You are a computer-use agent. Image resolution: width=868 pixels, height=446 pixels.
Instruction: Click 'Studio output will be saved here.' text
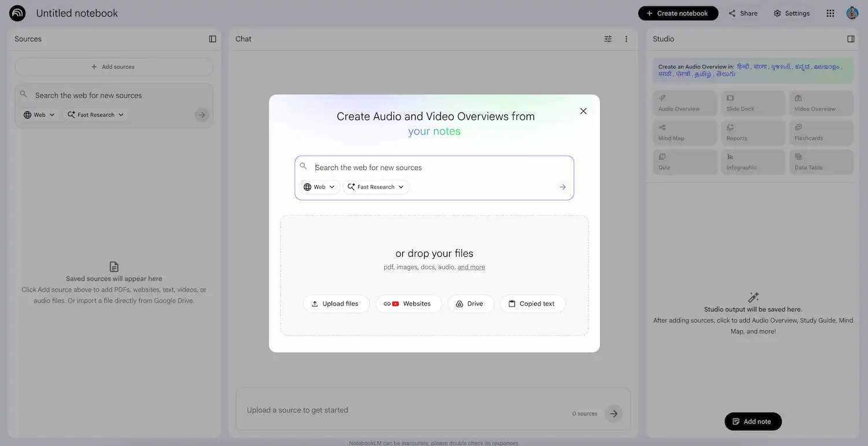[753, 309]
